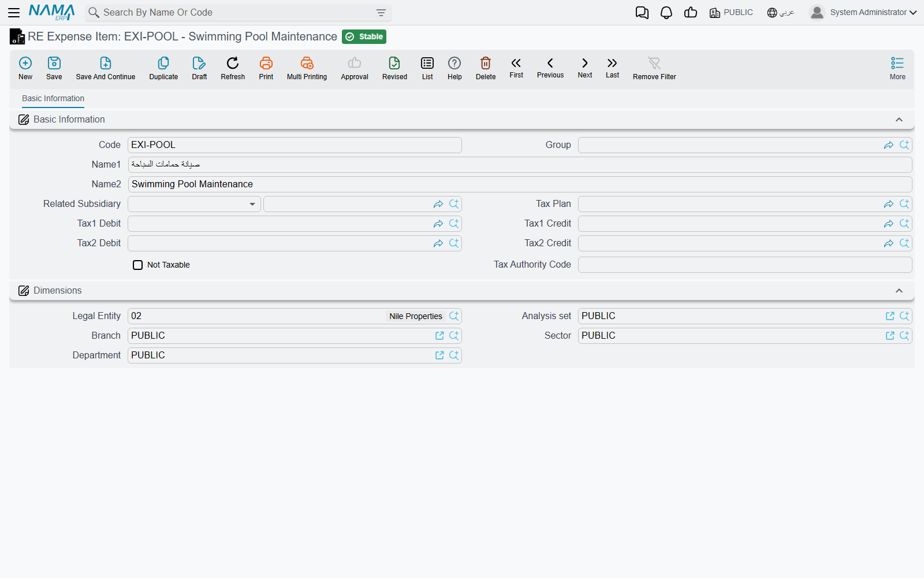Viewport: 924px width, 578px height.
Task: Open the chat messages icon
Action: (642, 13)
